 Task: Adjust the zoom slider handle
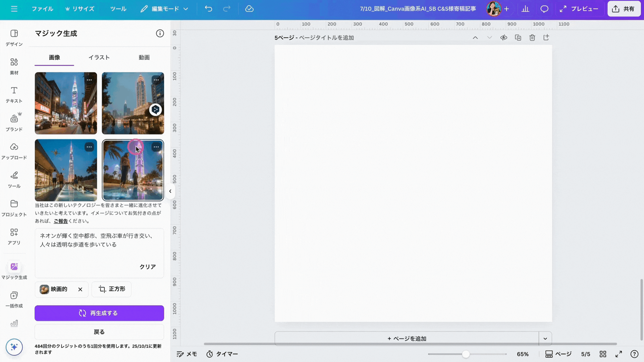[466, 354]
